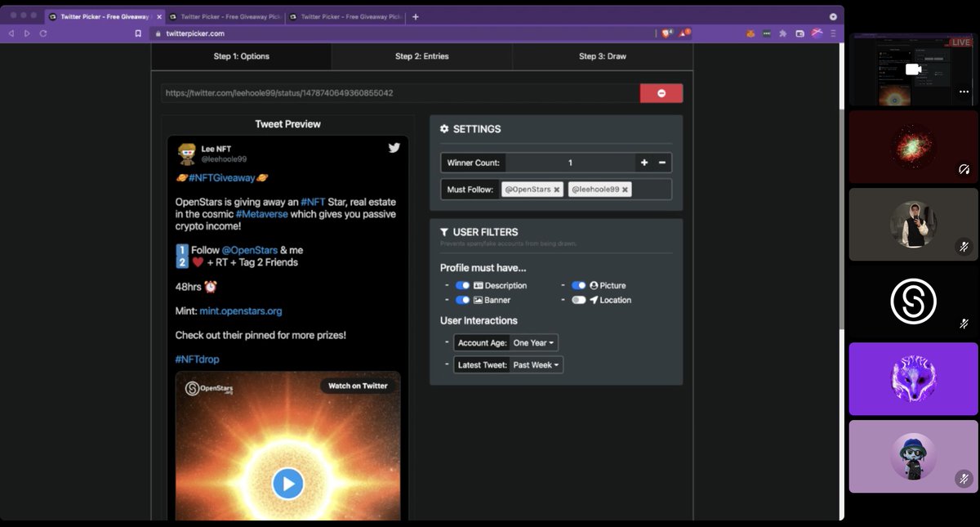The width and height of the screenshot is (980, 527).
Task: Open the Brave wallet icon in toolbar
Action: point(800,33)
